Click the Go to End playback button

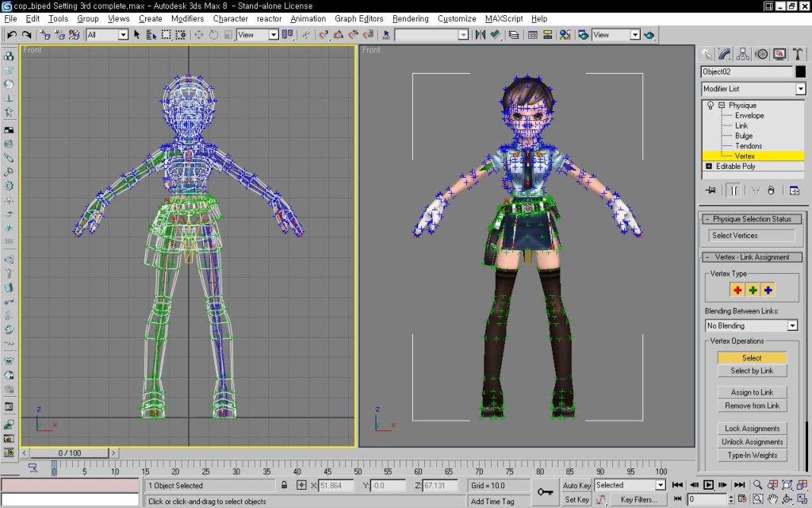point(740,485)
